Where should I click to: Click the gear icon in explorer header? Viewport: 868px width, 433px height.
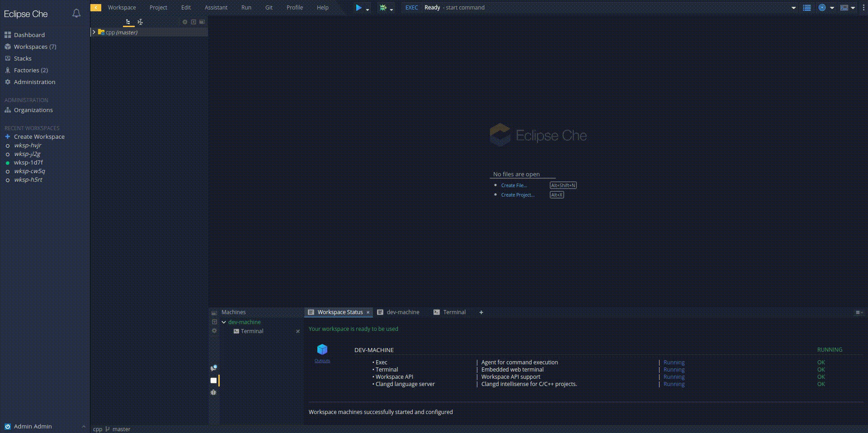tap(185, 22)
